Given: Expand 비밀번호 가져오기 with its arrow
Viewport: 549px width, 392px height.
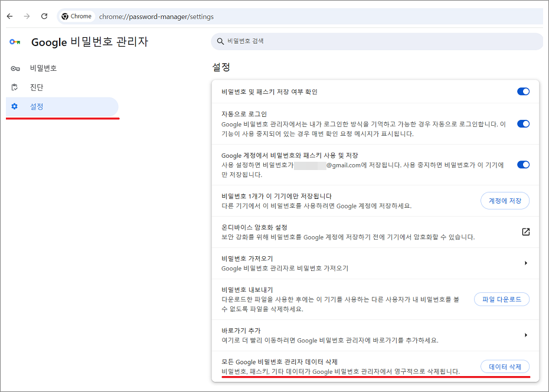Looking at the screenshot, I should coord(525,263).
